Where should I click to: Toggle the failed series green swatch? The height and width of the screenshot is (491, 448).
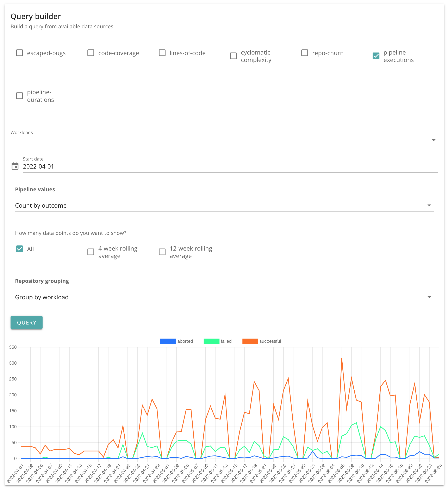tap(211, 341)
